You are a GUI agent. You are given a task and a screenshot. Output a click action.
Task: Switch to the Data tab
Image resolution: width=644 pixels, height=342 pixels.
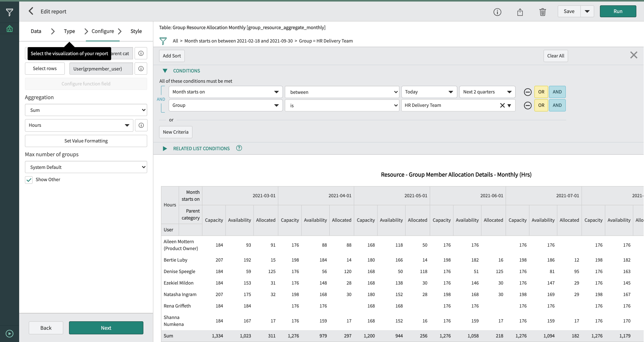(x=36, y=31)
